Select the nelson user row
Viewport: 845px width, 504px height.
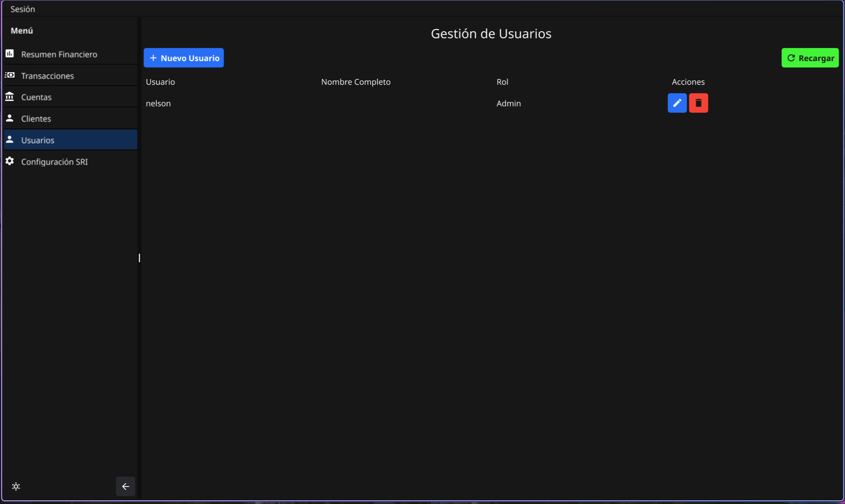(158, 103)
